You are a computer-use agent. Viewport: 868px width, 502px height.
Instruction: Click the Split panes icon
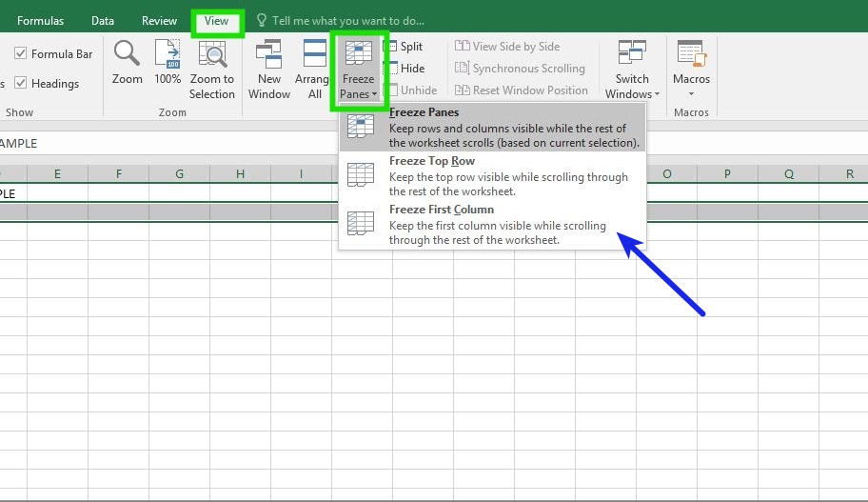tap(391, 46)
